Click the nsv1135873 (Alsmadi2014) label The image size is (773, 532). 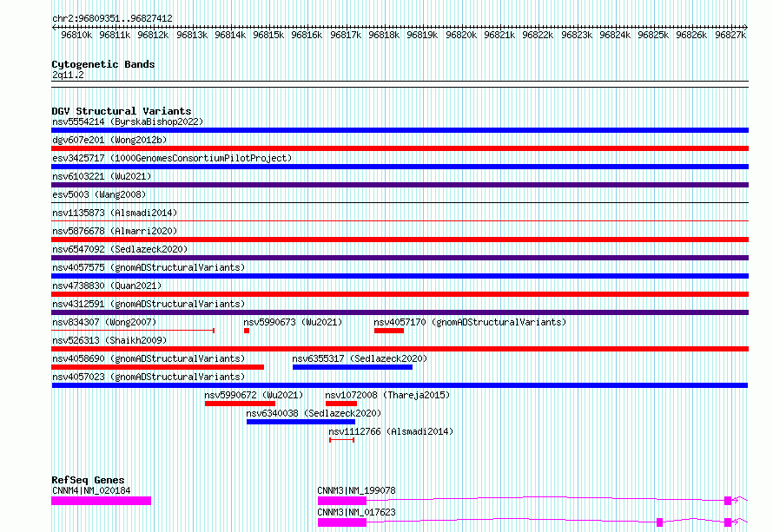click(x=115, y=213)
